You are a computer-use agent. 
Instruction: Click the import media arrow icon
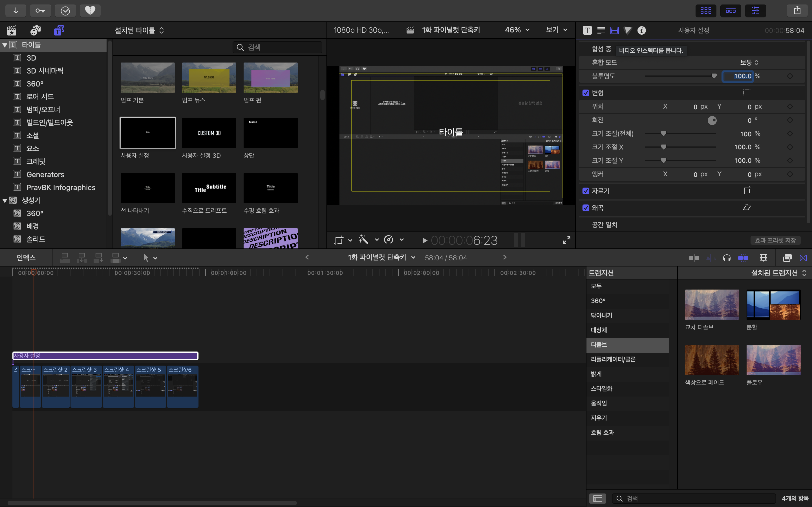pos(16,10)
